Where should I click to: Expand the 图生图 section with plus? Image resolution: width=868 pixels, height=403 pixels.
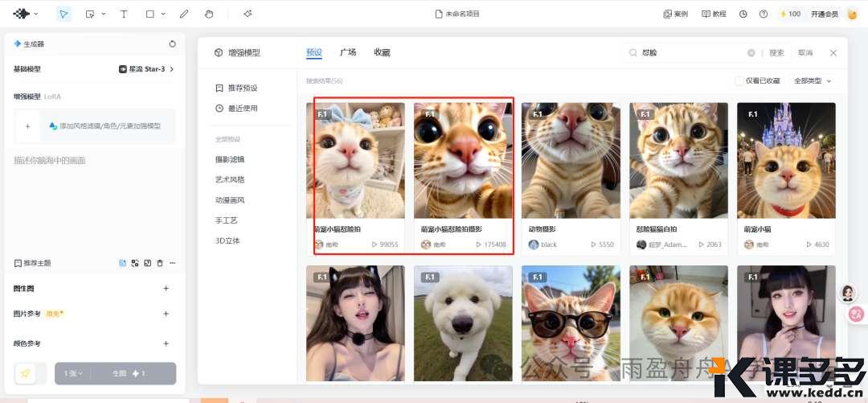[166, 288]
